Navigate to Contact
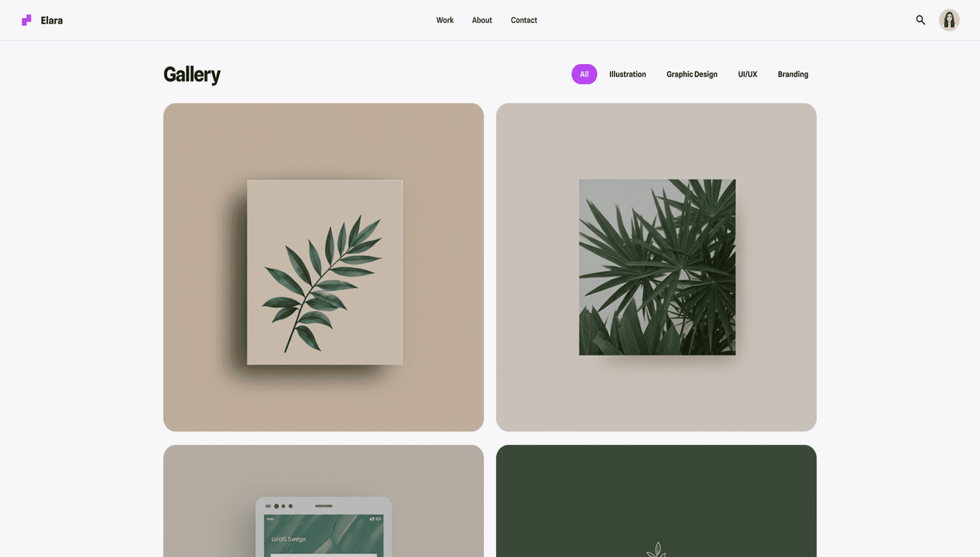The image size is (980, 557). tap(524, 20)
